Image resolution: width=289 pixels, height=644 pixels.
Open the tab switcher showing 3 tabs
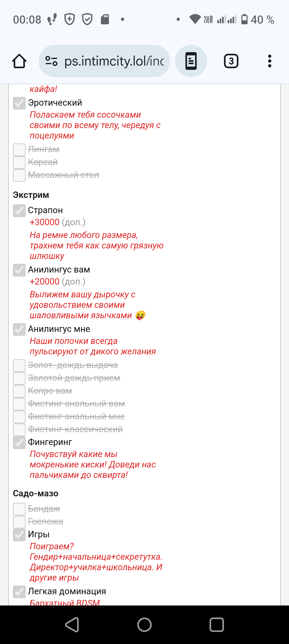[231, 61]
